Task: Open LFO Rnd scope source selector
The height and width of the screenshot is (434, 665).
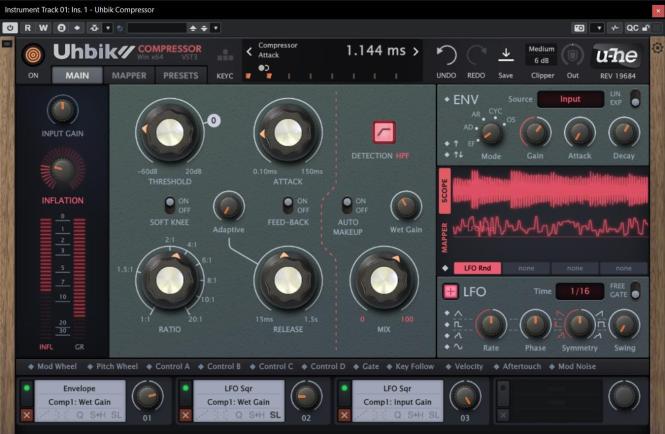Action: point(477,268)
